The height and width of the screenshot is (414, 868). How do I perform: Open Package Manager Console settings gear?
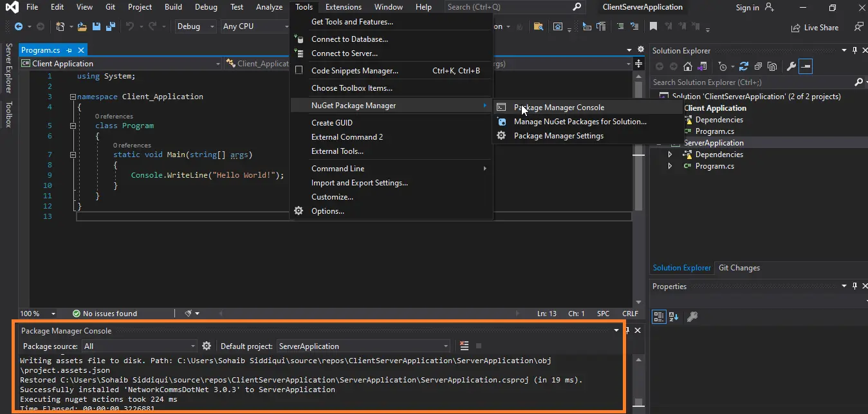point(207,346)
